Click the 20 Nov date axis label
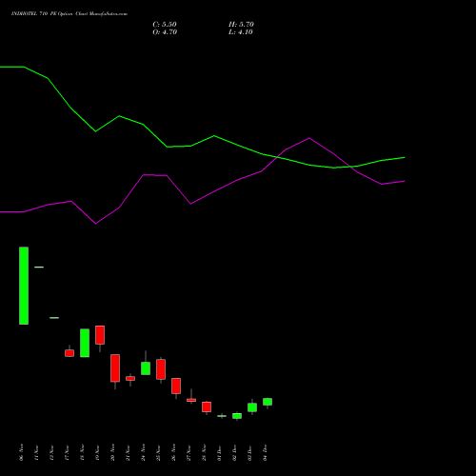The image size is (476, 476). (x=112, y=452)
